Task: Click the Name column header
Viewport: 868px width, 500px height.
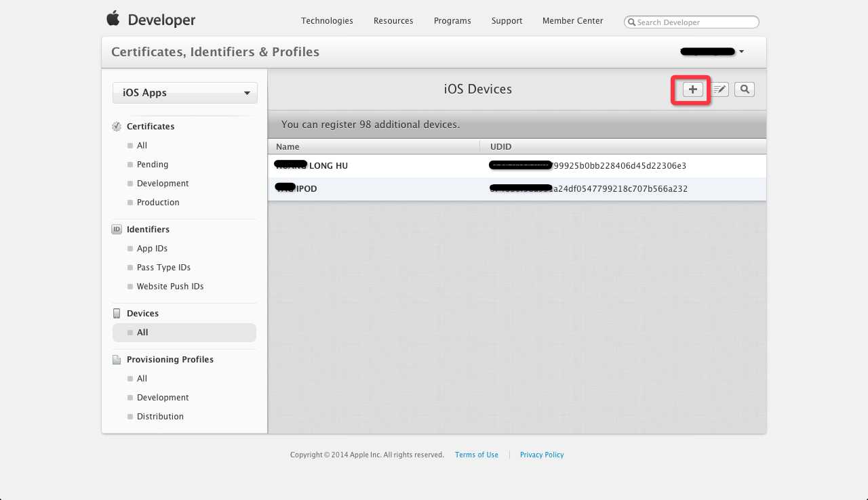Action: (288, 146)
